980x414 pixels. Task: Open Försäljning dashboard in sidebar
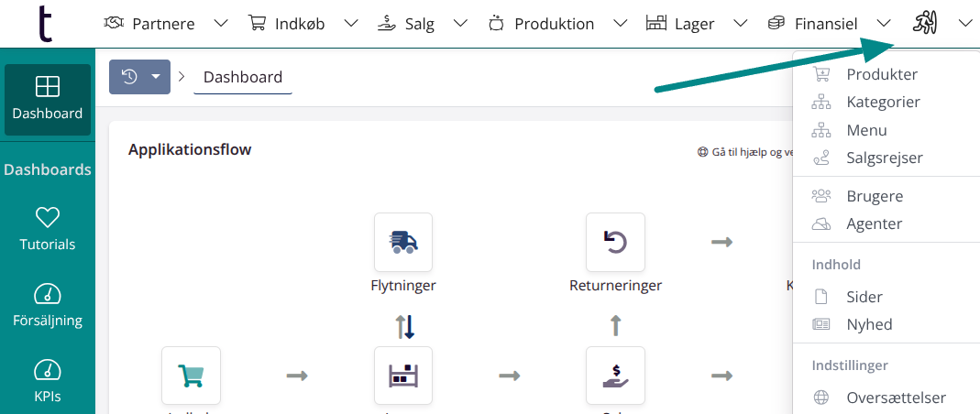coord(48,305)
